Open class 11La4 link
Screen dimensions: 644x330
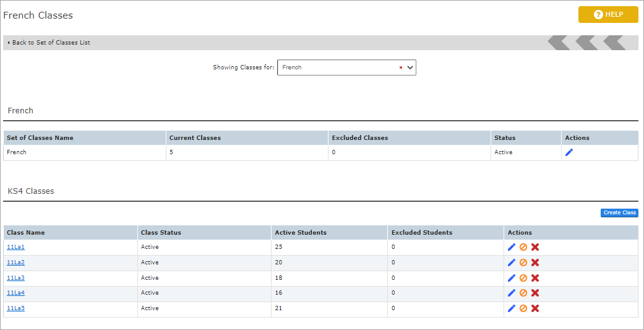[15, 293]
